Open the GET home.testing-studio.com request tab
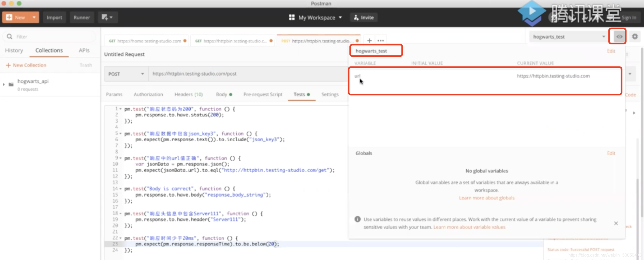The image size is (644, 260). 147,41
